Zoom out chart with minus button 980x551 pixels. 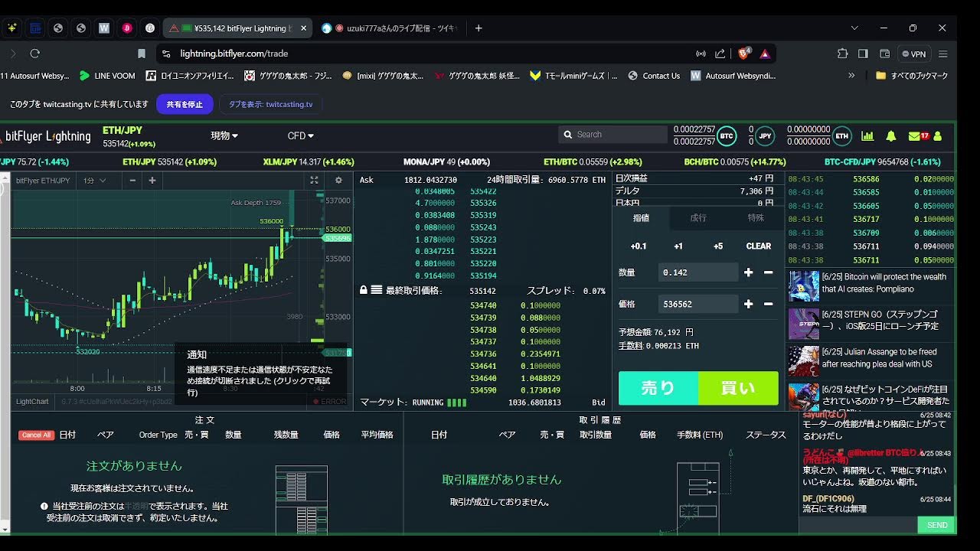click(132, 181)
